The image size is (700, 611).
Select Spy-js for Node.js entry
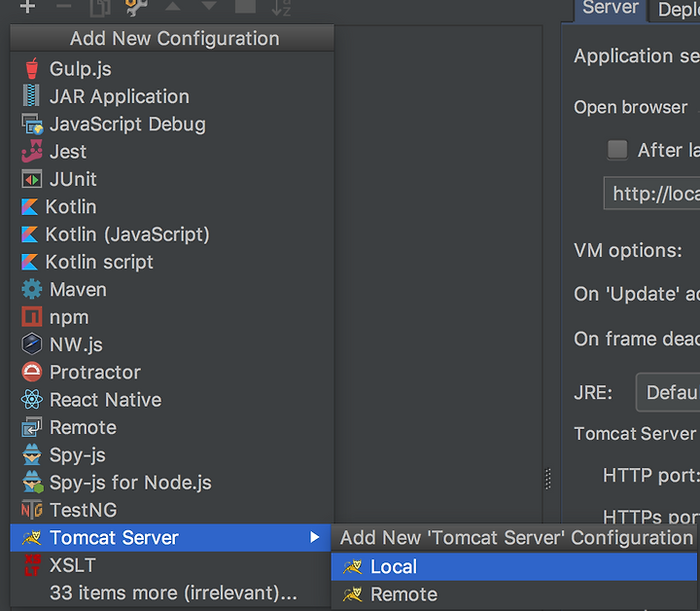[x=172, y=483]
